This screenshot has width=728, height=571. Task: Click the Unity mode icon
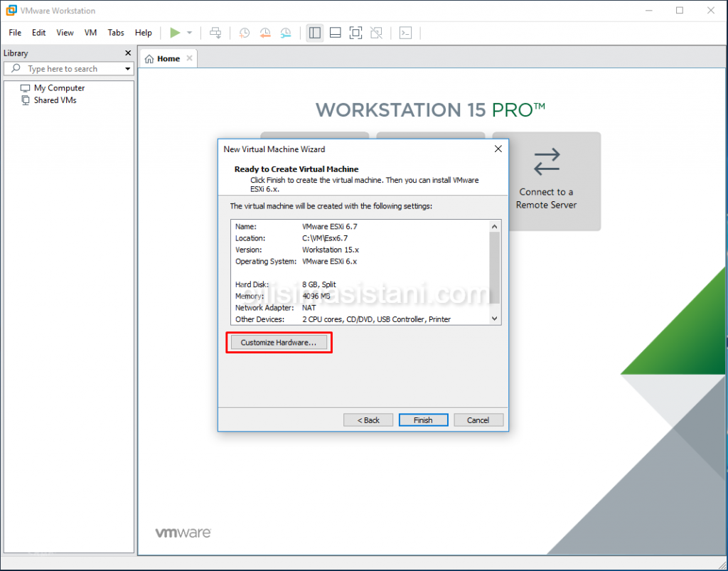(376, 33)
